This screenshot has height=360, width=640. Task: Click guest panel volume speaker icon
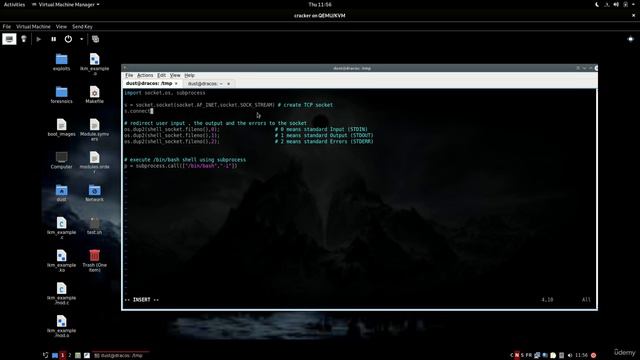tap(570, 355)
